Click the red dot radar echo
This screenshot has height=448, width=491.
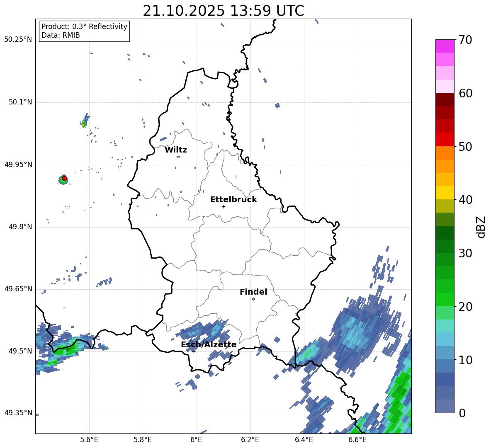tap(64, 179)
